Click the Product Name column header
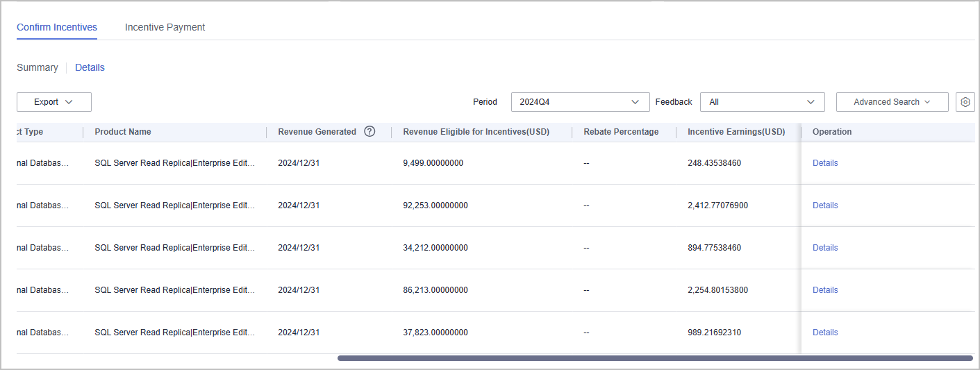980x370 pixels. click(123, 132)
